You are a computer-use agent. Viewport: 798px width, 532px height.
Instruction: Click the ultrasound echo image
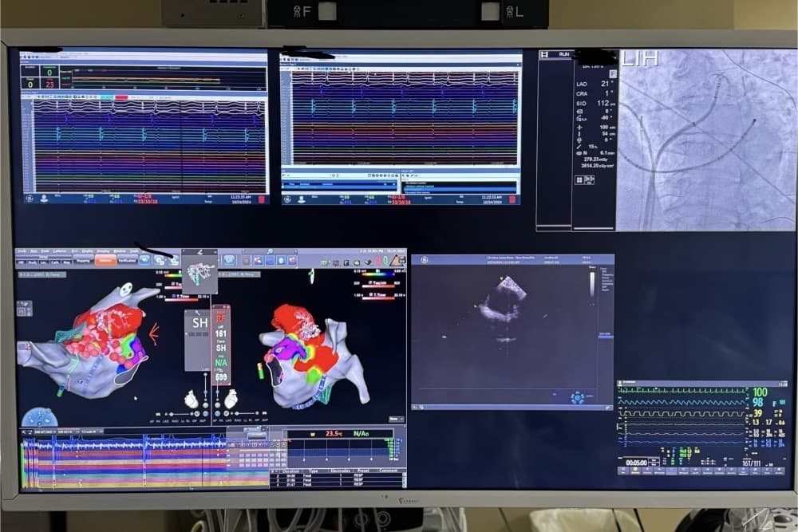click(501, 311)
